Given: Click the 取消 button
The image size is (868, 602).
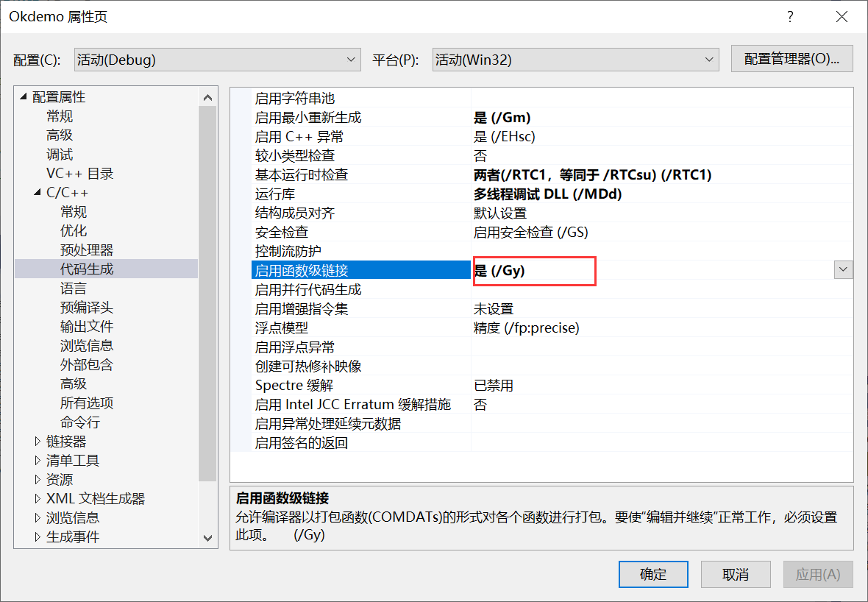Looking at the screenshot, I should pos(736,574).
